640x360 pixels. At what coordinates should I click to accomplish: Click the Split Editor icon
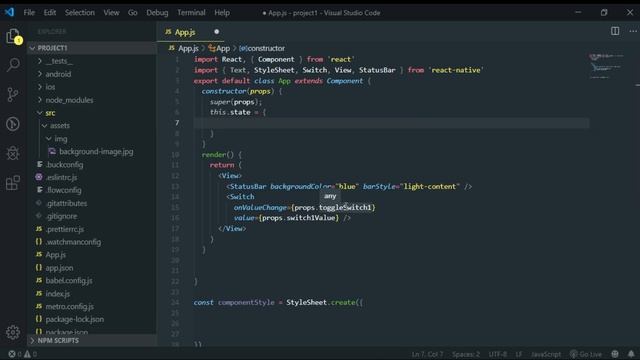(615, 31)
